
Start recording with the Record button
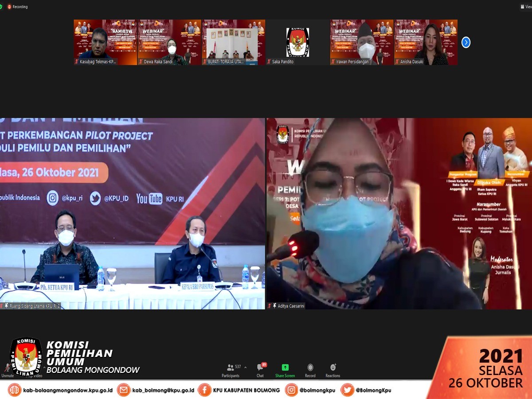point(310,370)
